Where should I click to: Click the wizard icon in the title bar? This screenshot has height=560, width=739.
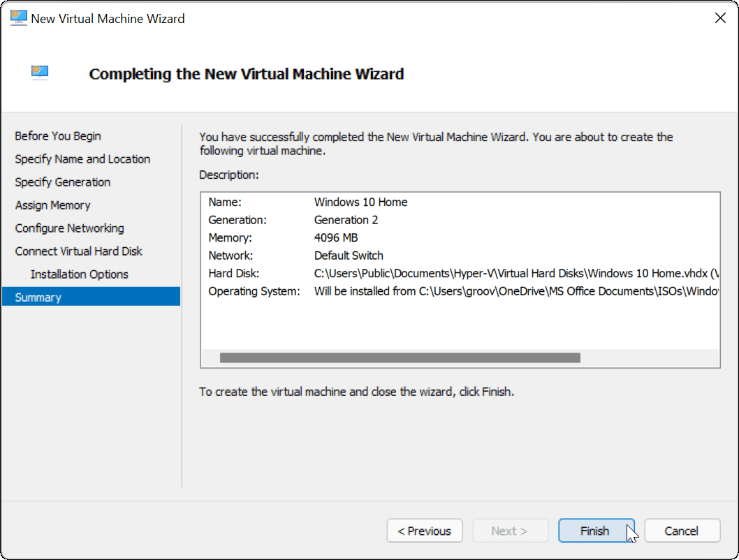point(19,19)
